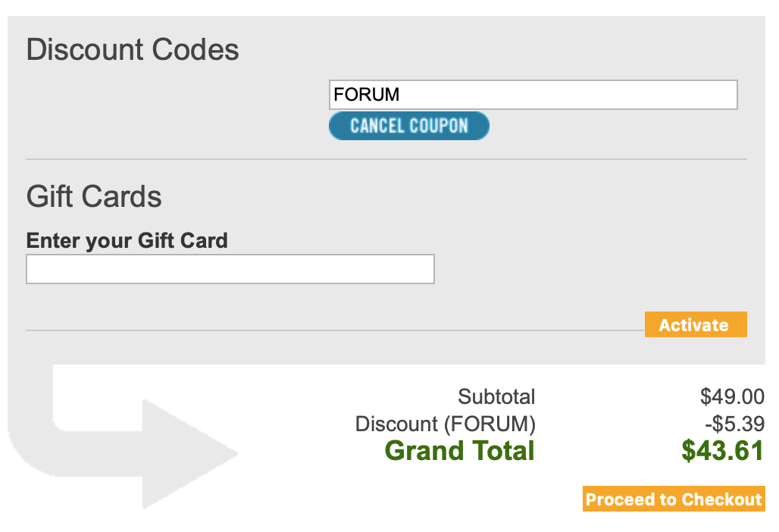Viewport: 779px width, 532px height.
Task: Click the green Grand Total label
Action: pyautogui.click(x=459, y=451)
